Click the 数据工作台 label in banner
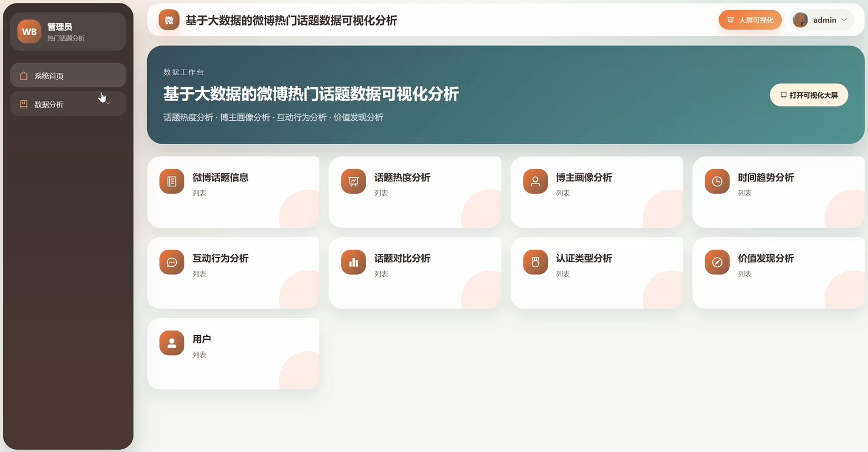Screen dimensions: 868x452 pyautogui.click(x=184, y=72)
